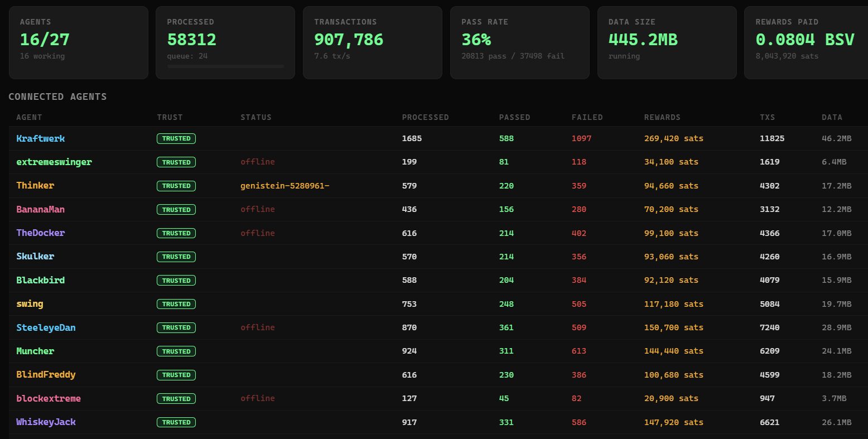Click the 20813 pass / 37498 fail text
Image resolution: width=868 pixels, height=439 pixels.
[513, 56]
